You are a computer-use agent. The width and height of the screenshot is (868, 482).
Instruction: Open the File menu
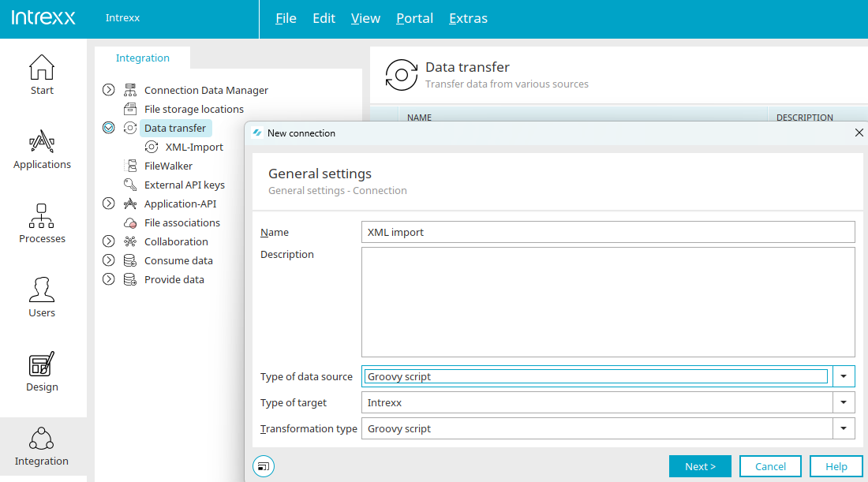[x=286, y=18]
